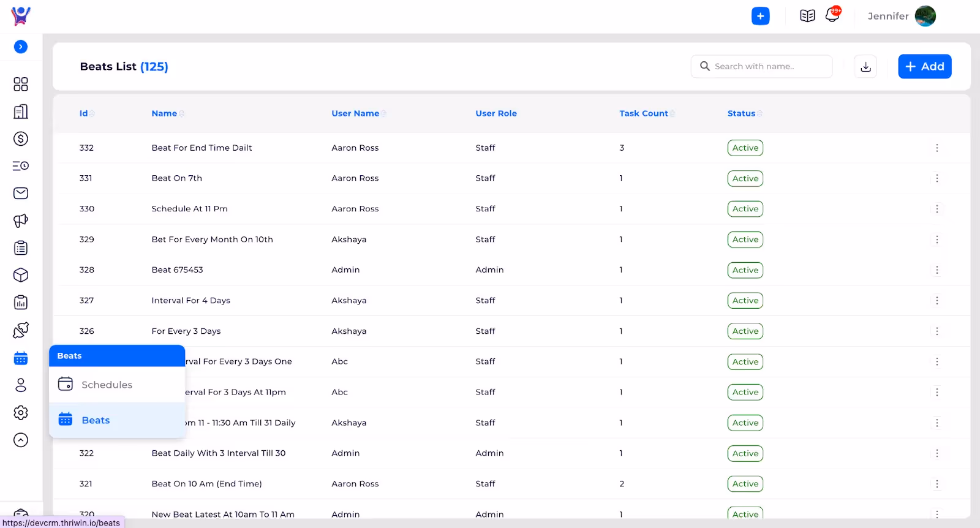980x528 pixels.
Task: Open the mail envelope sidebar icon
Action: click(21, 194)
